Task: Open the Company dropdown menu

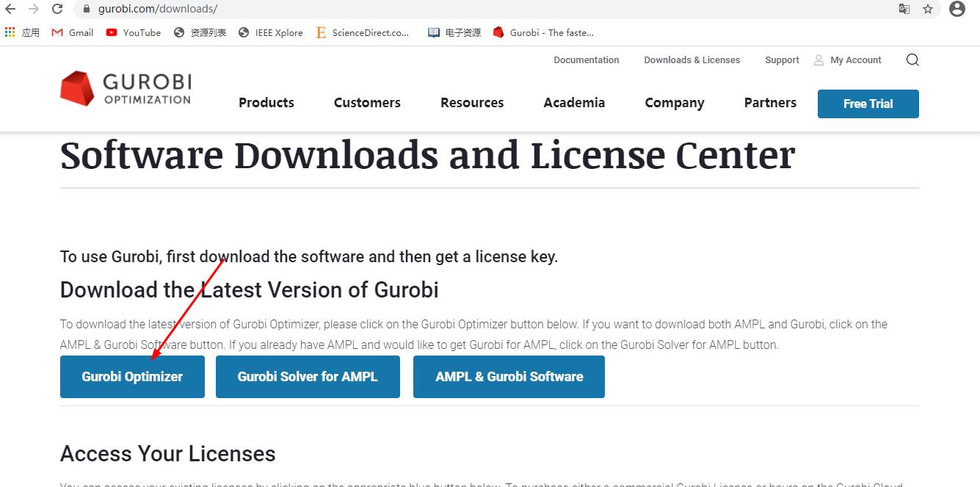Action: tap(674, 103)
